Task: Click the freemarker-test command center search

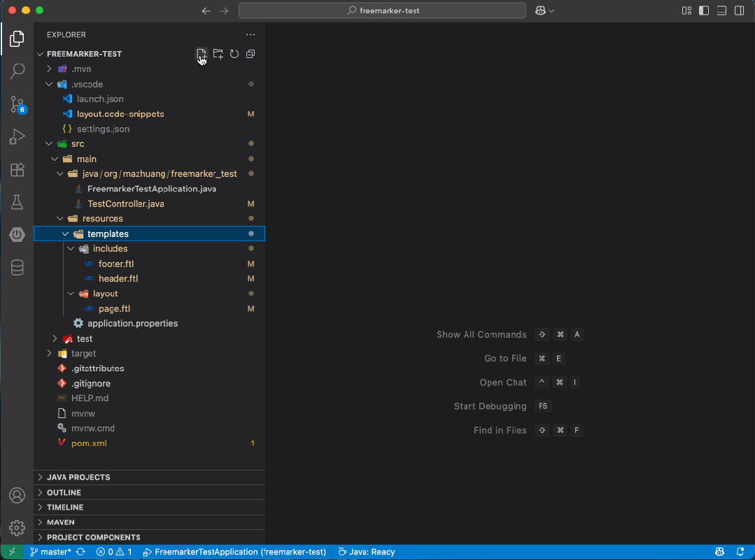Action: click(x=382, y=10)
